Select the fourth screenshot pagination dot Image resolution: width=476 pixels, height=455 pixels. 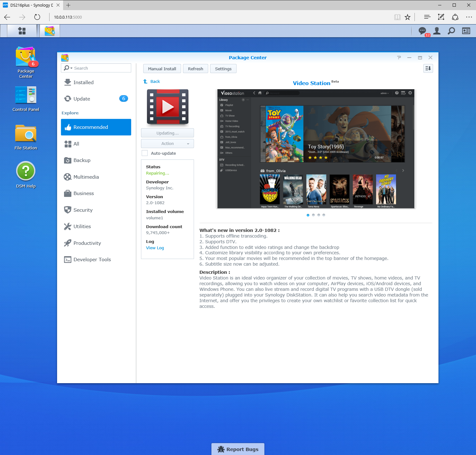coord(324,215)
